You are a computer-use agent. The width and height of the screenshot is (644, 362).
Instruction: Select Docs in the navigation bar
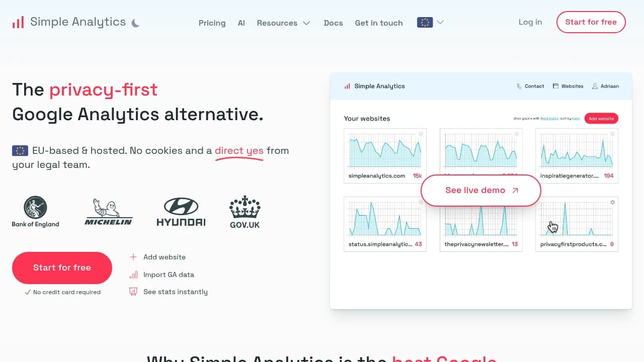pos(333,23)
